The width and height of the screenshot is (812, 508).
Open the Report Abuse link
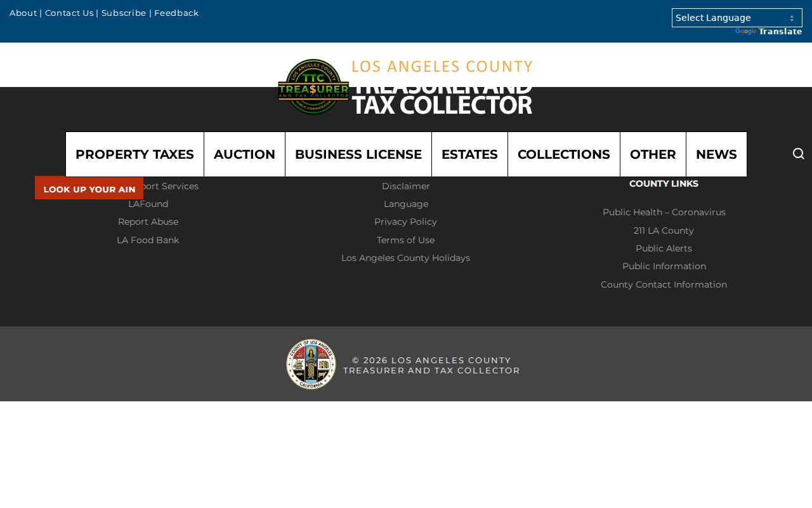pyautogui.click(x=148, y=222)
